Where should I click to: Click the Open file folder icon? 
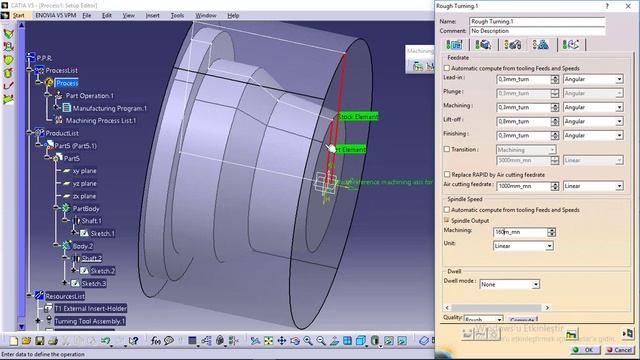(27, 340)
